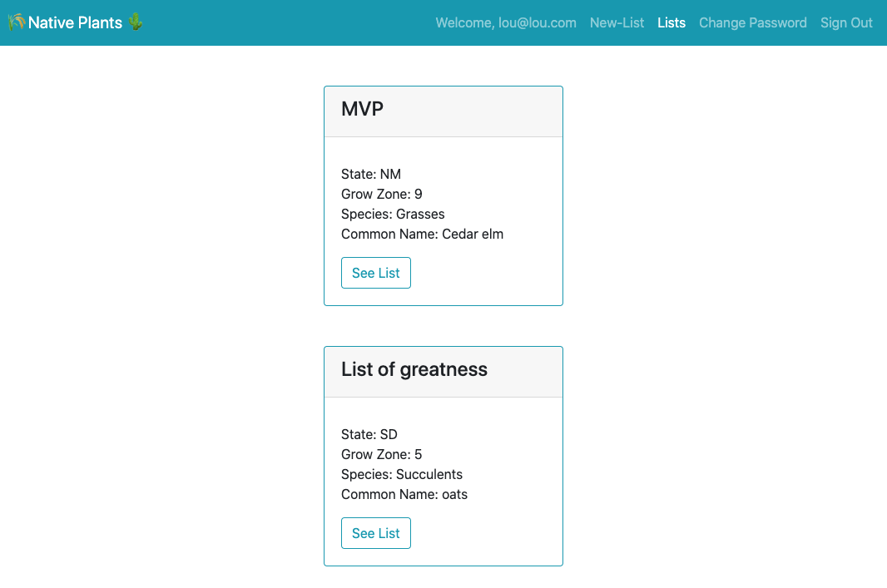Viewport: 887px width, 588px height.
Task: Go to the Lists nav item
Action: (671, 22)
